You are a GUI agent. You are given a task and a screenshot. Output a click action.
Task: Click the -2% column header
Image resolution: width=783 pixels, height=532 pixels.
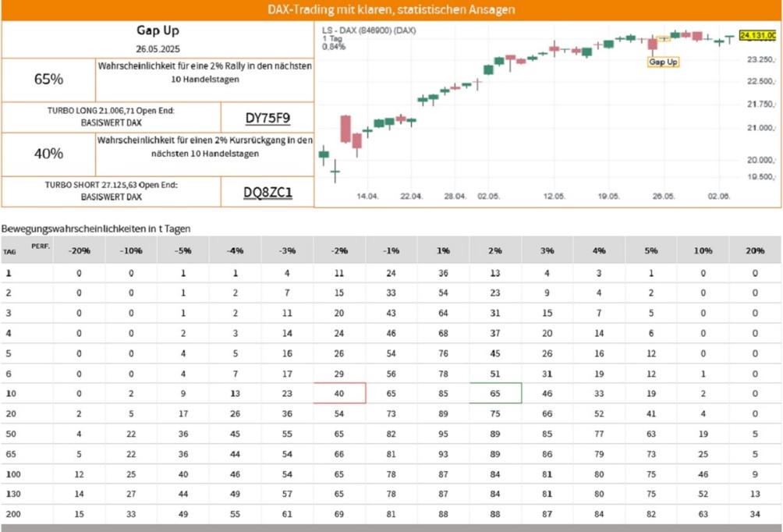339,250
